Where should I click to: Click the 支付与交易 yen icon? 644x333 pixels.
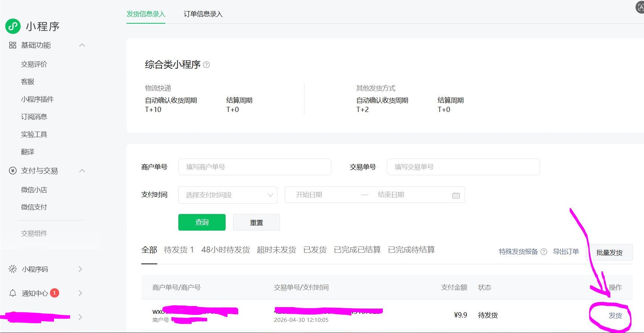coord(13,170)
